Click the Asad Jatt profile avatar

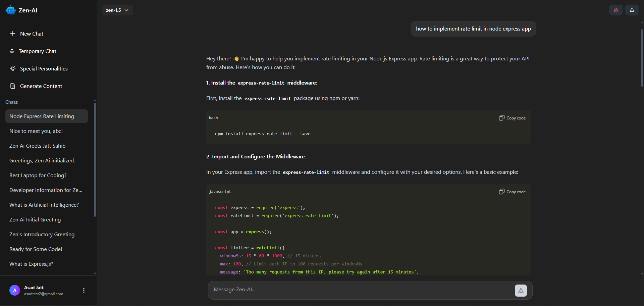pos(15,290)
